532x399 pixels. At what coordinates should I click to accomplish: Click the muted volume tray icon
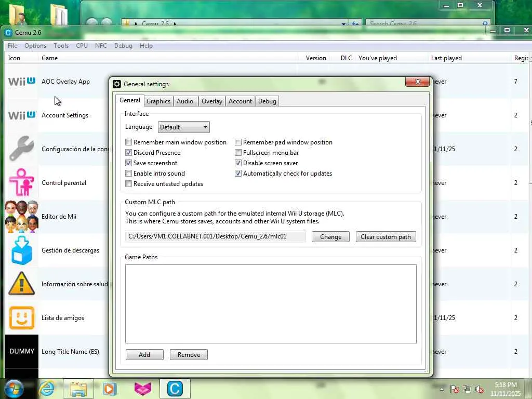(x=480, y=390)
